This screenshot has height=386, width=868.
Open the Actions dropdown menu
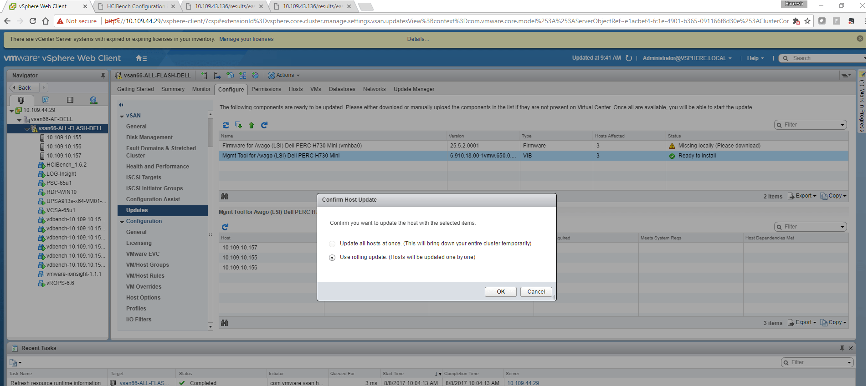pos(284,76)
